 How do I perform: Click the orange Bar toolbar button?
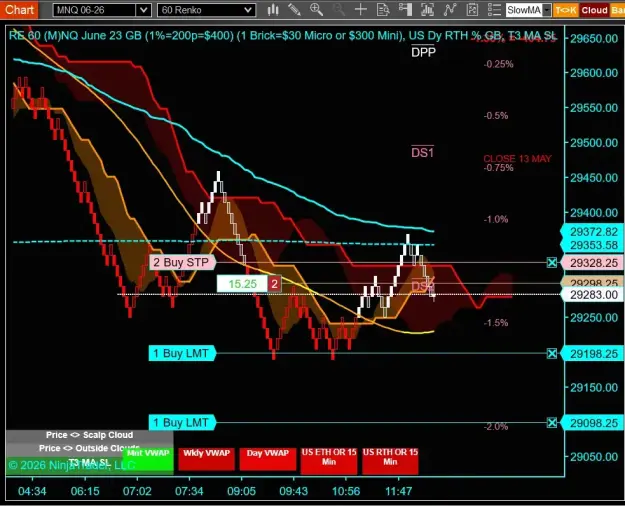[x=617, y=10]
